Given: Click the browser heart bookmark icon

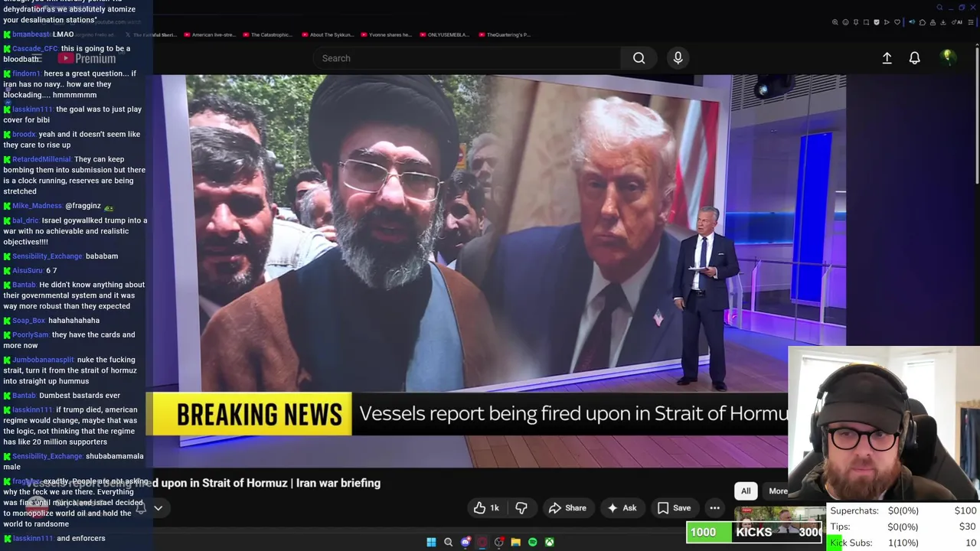Looking at the screenshot, I should pyautogui.click(x=897, y=22).
